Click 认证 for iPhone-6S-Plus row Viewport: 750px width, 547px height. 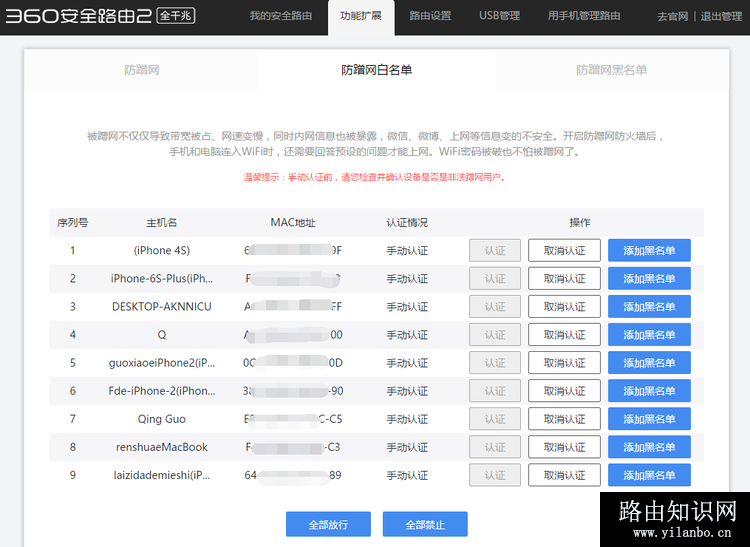tap(495, 278)
